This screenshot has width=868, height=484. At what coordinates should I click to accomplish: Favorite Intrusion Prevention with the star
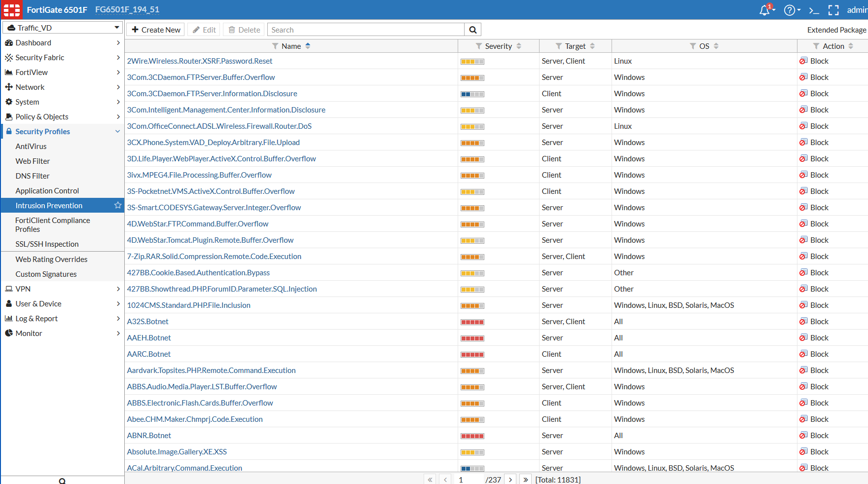click(x=118, y=205)
